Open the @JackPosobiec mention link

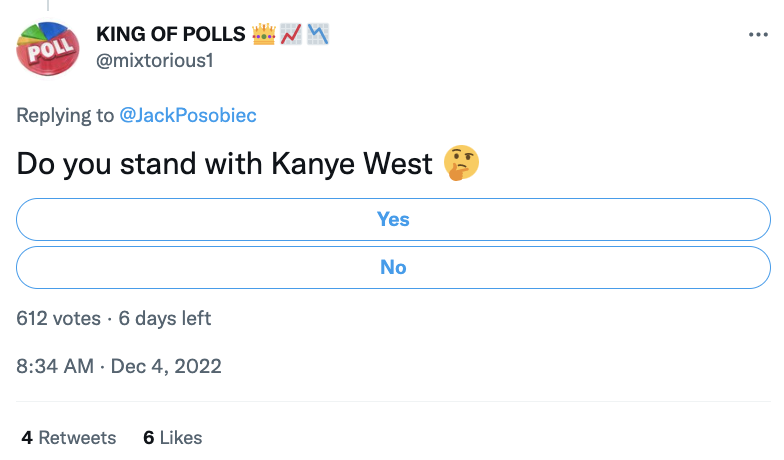[x=188, y=116]
